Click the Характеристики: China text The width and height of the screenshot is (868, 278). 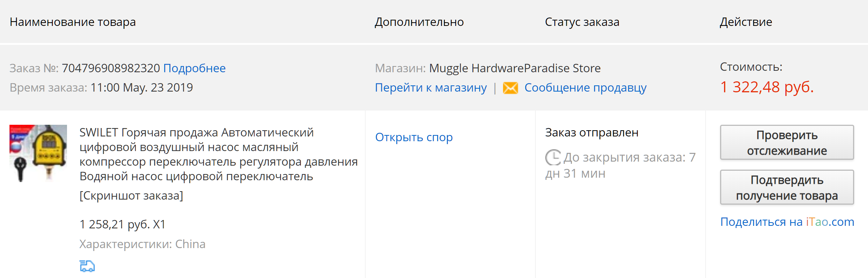142,244
